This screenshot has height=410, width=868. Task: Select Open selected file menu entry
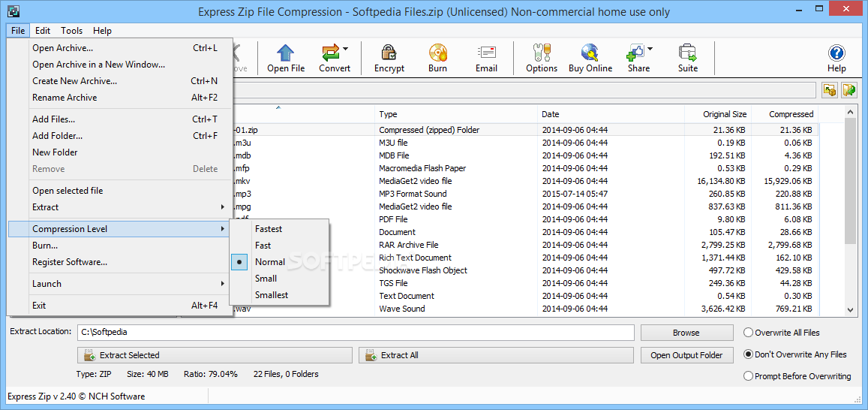click(119, 191)
